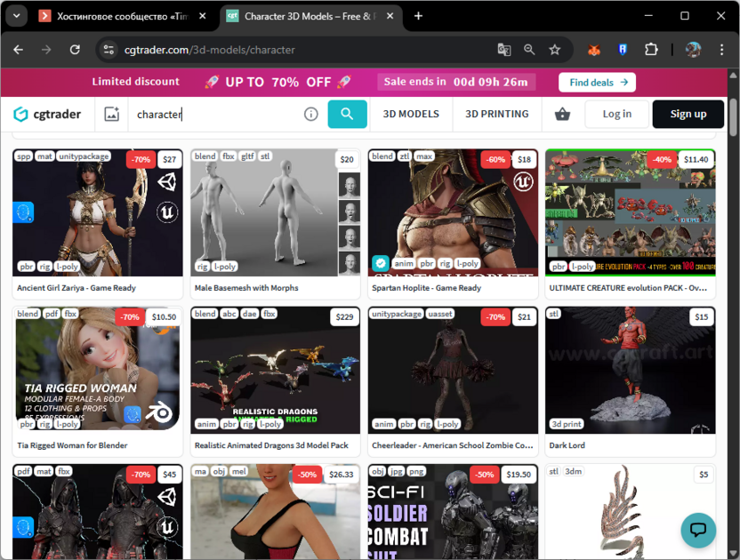Open Cheerleader zombie model thumbnail
The image size is (740, 560).
pos(453,371)
